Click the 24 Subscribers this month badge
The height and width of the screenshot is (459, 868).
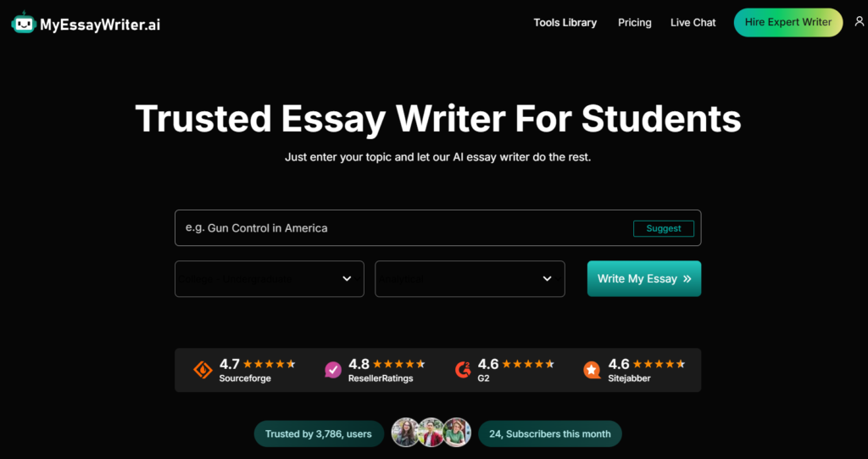click(x=549, y=434)
